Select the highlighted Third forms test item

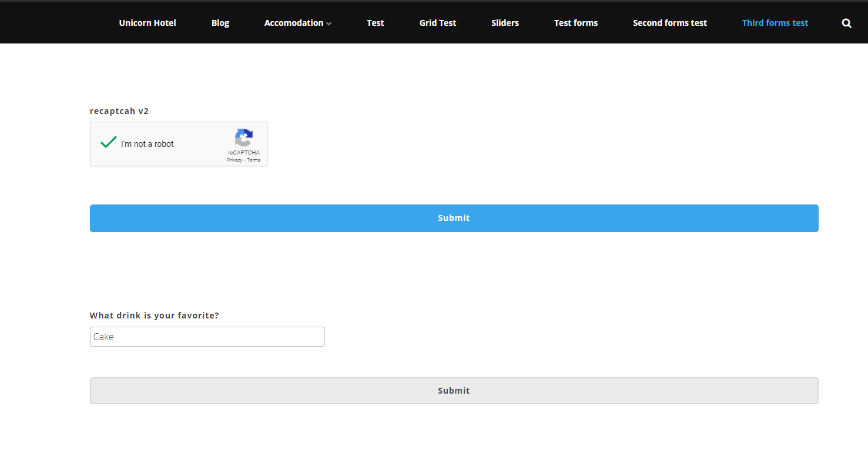click(775, 23)
